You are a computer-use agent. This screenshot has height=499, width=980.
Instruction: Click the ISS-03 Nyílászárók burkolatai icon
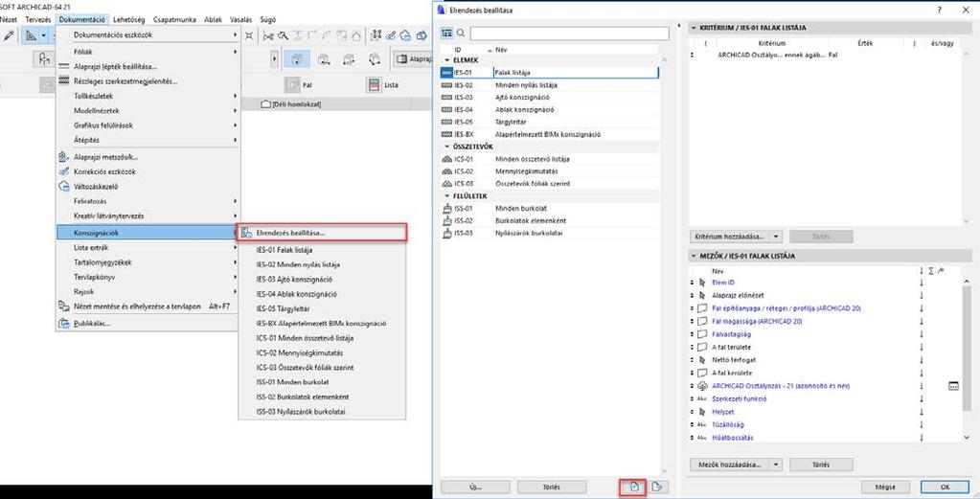(x=446, y=233)
